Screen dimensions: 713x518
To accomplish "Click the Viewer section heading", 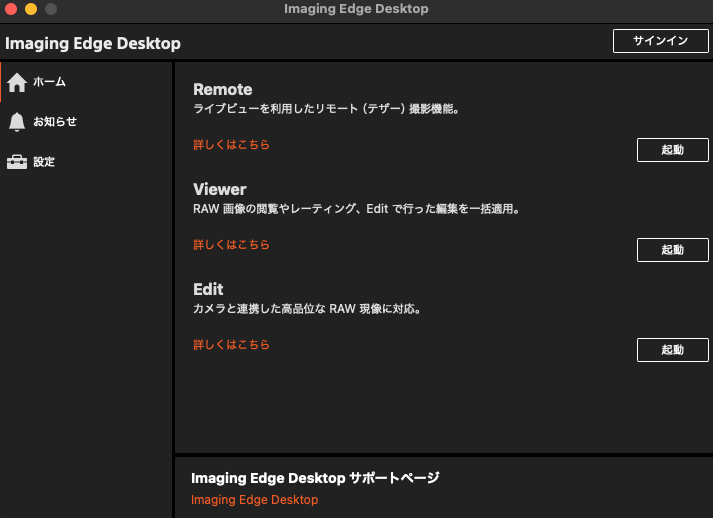I will 219,190.
